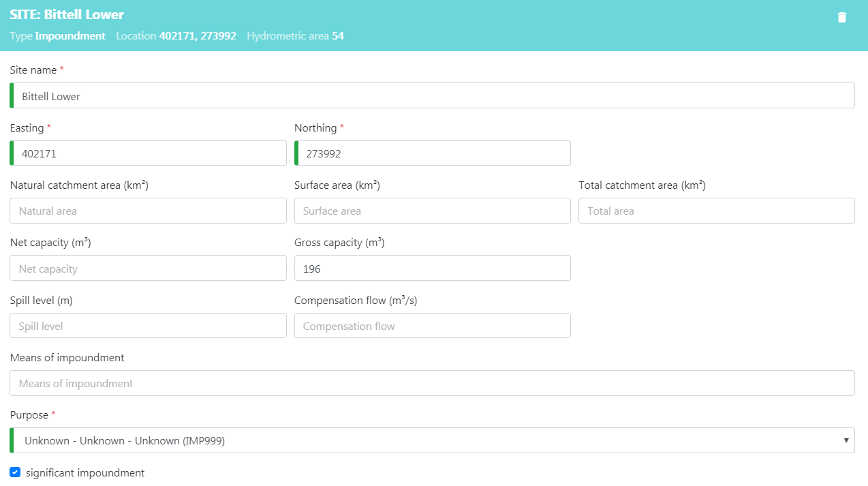Select the Compensation flow input box
The image size is (868, 486).
pyautogui.click(x=432, y=326)
